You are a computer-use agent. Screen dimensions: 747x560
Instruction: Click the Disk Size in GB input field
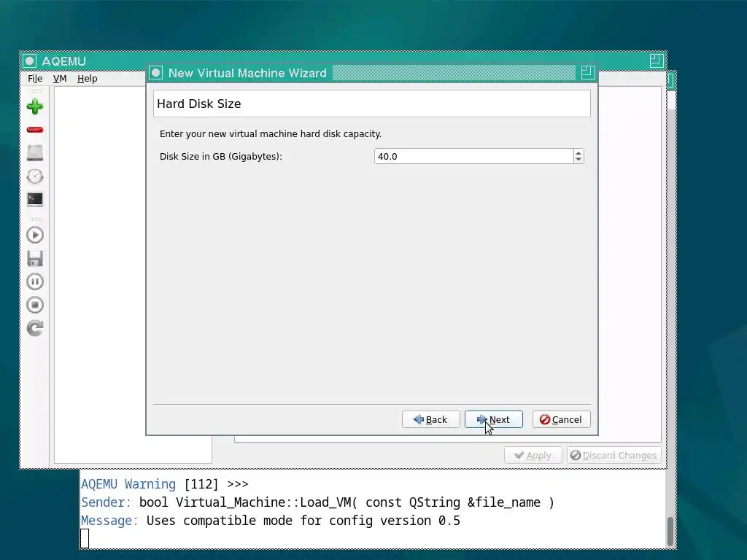pos(473,156)
